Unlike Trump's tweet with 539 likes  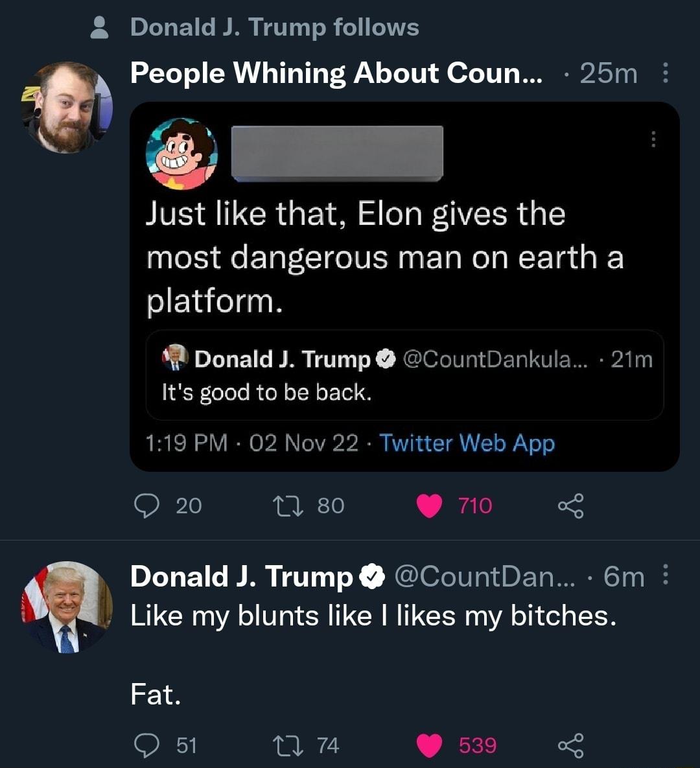pyautogui.click(x=428, y=745)
